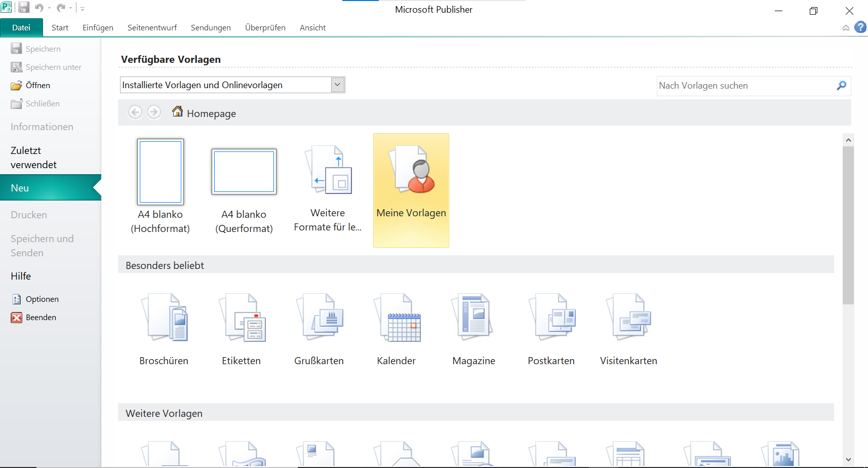Expand the Installierte Vorlagen und Onlinevorlagen dropdown
868x468 pixels.
pos(337,85)
